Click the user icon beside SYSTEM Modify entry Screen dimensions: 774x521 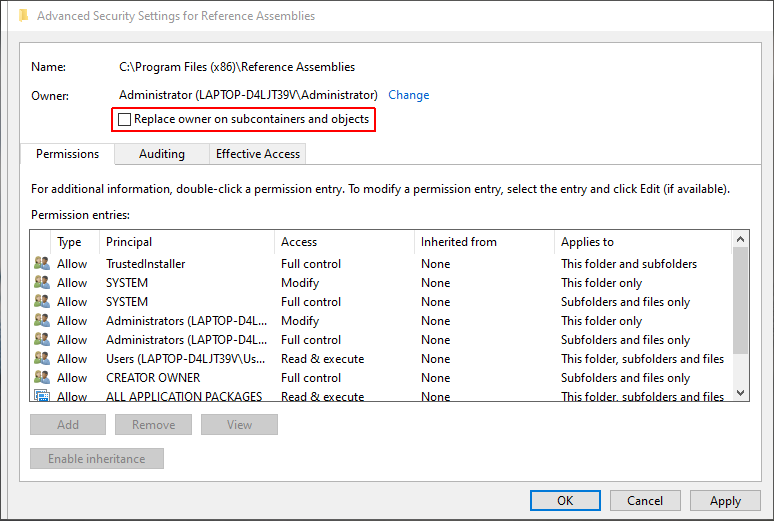click(x=41, y=283)
